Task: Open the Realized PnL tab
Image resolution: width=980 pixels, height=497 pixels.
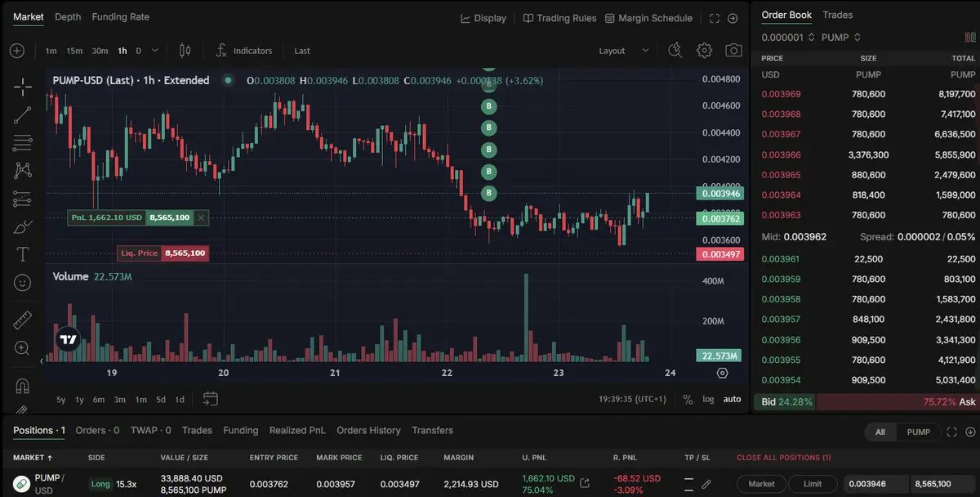Action: pyautogui.click(x=297, y=430)
